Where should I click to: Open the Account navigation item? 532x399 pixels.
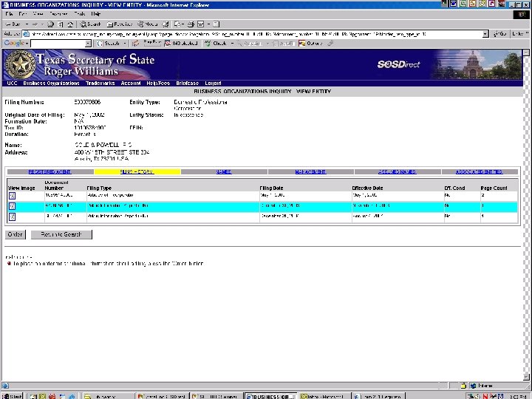coord(131,83)
